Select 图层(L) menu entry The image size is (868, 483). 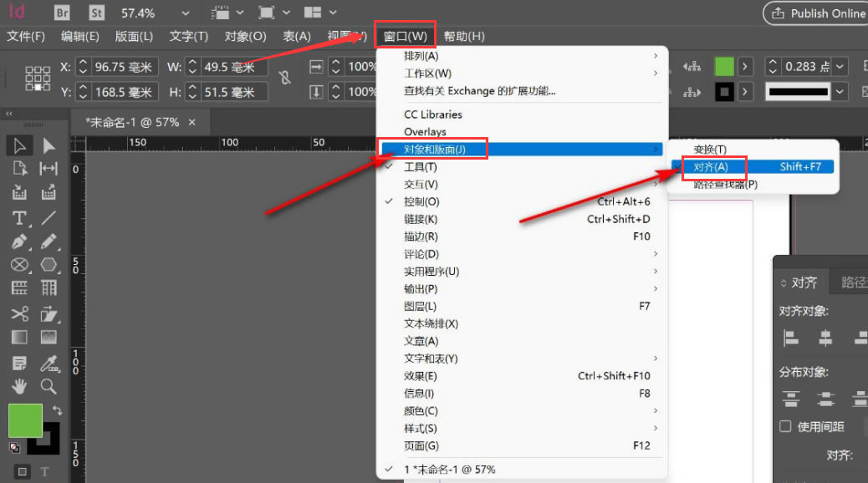click(x=522, y=306)
